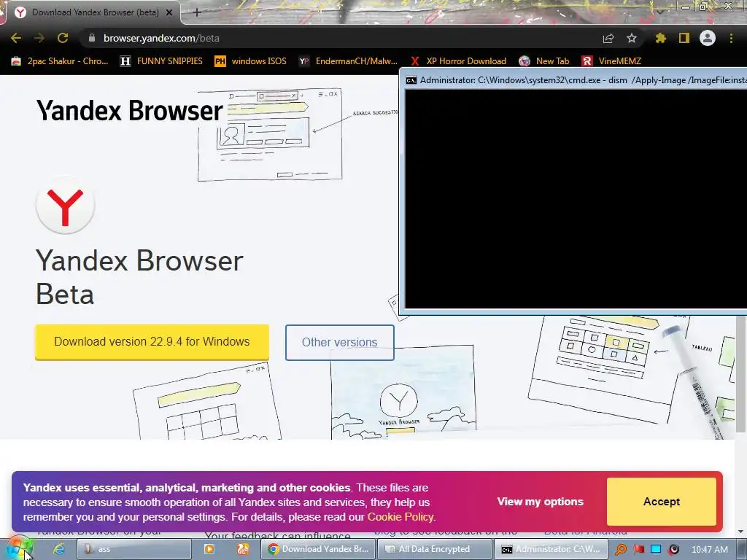
Task: Switch to Download Yandex Br... taskbar button
Action: 318,549
